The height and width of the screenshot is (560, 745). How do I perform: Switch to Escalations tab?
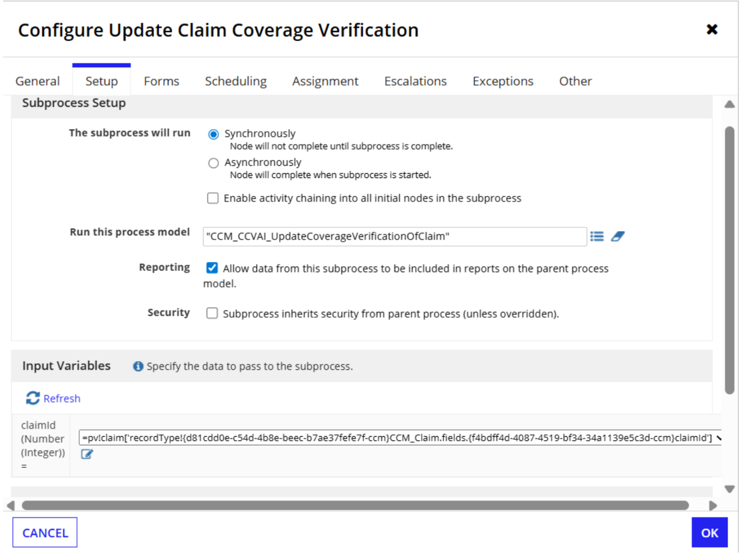pos(416,81)
